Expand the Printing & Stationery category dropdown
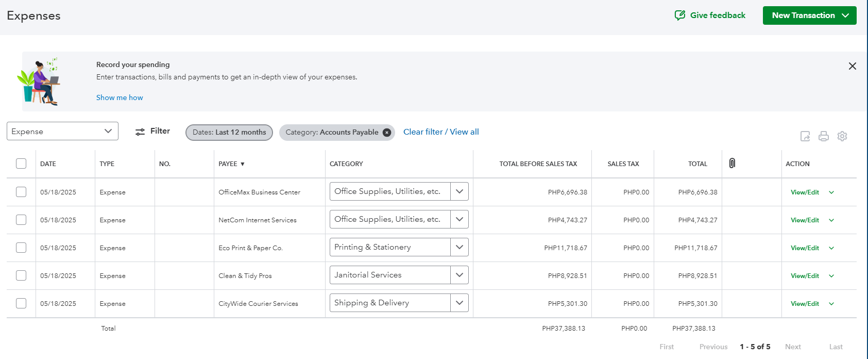The height and width of the screenshot is (359, 868). (459, 247)
